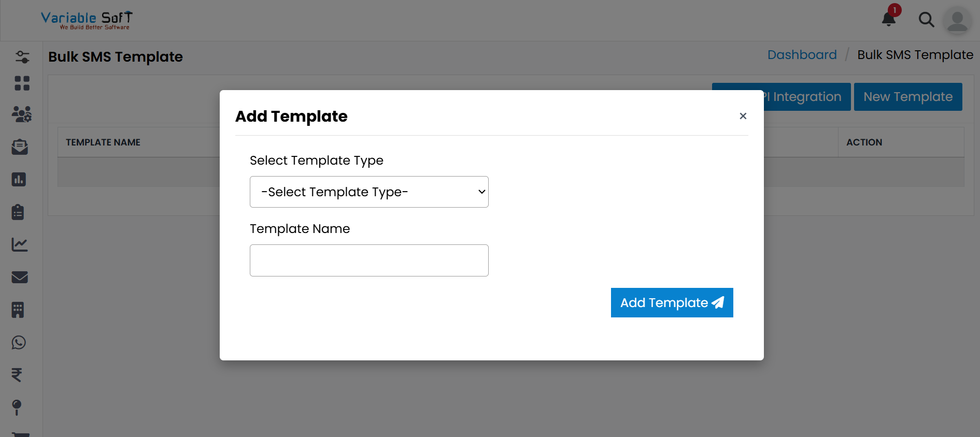Image resolution: width=980 pixels, height=437 pixels.
Task: Click the building icon in sidebar
Action: [x=18, y=310]
